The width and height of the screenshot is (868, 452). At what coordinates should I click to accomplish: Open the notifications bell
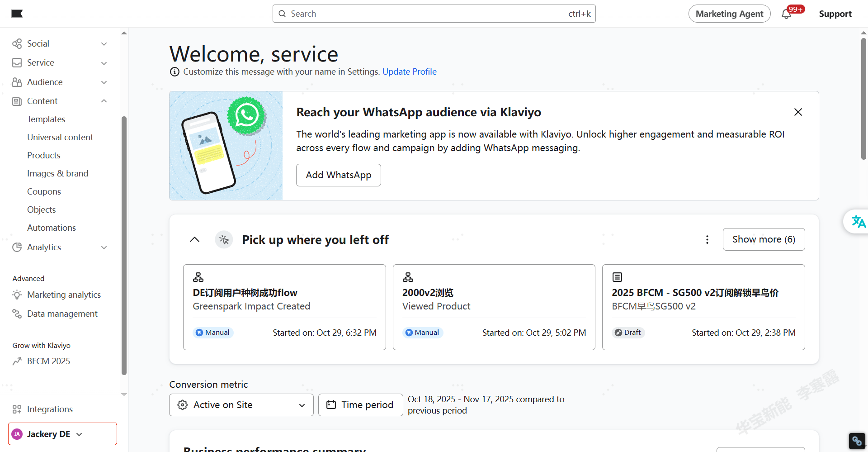786,14
